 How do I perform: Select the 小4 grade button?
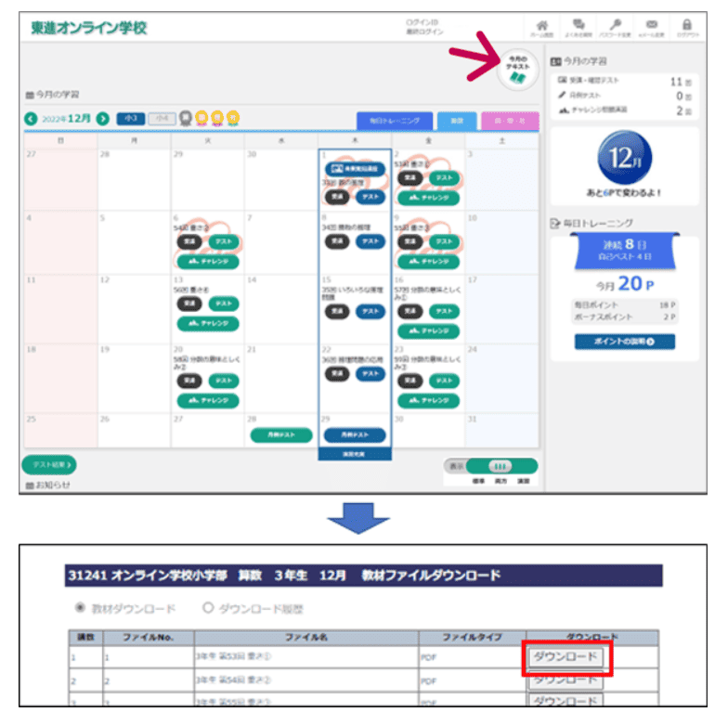[162, 119]
